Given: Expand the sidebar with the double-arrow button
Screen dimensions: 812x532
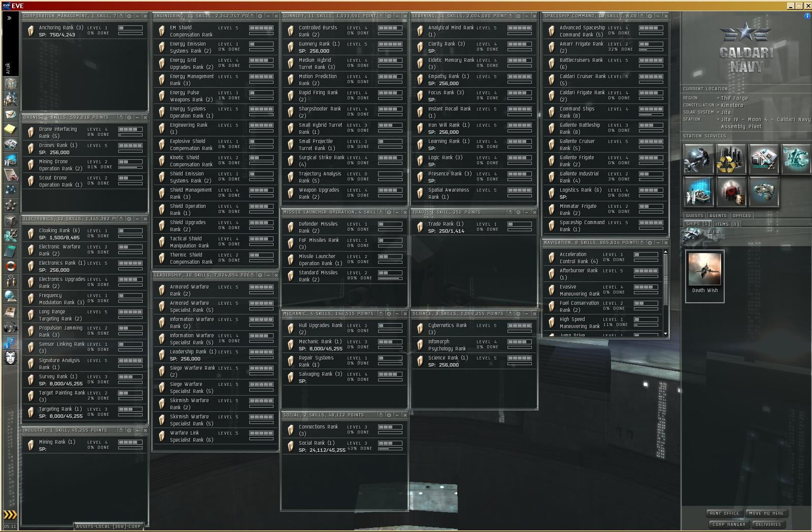Looking at the screenshot, I should tap(9, 18).
